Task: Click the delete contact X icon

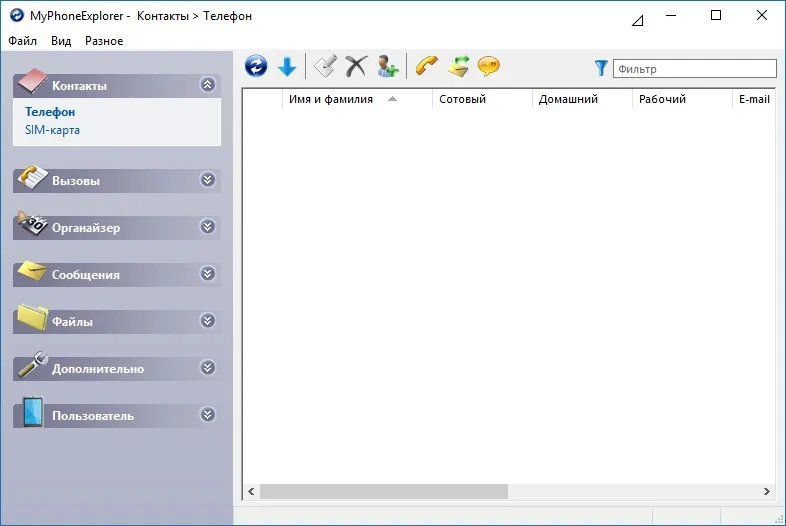Action: [x=356, y=66]
